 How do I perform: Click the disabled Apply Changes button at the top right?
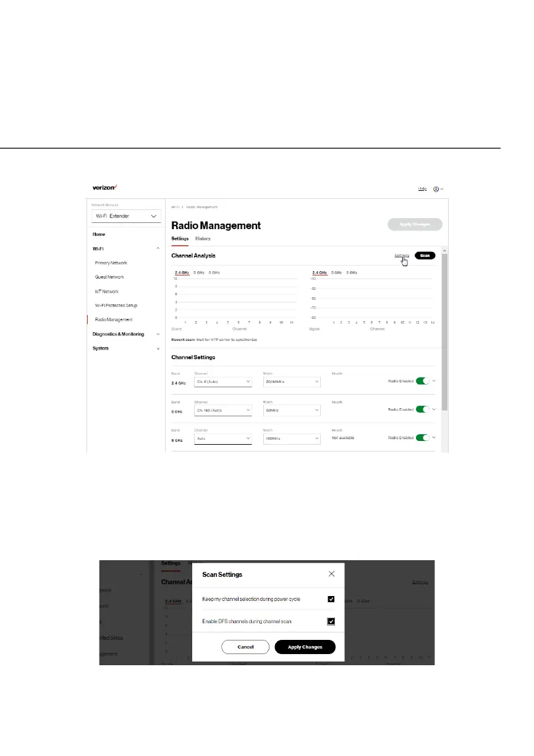416,224
